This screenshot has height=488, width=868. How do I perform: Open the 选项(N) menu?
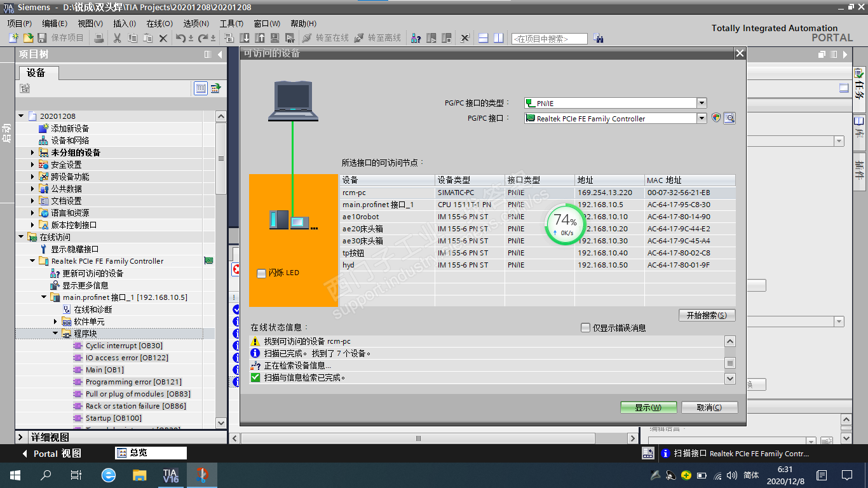pyautogui.click(x=196, y=24)
